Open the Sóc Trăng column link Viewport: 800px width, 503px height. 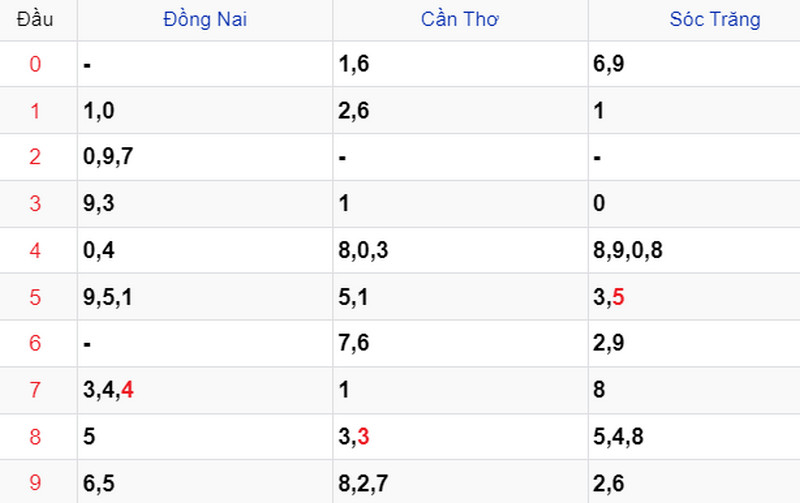(715, 19)
